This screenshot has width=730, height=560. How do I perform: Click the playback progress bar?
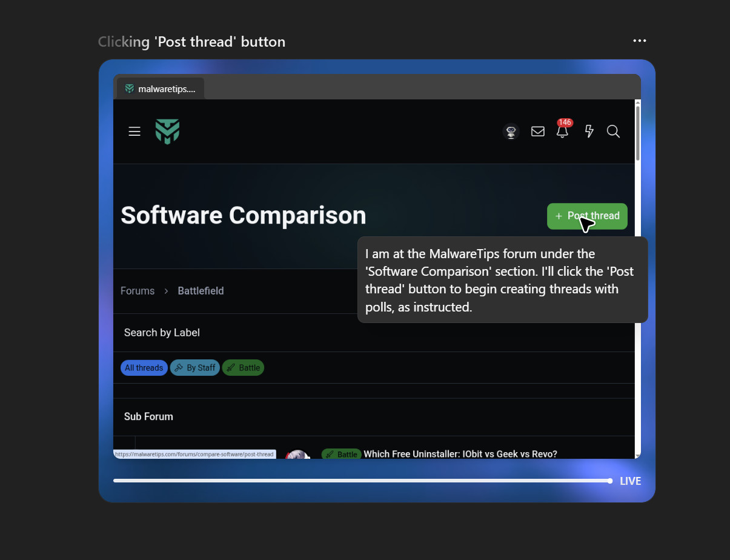point(362,481)
